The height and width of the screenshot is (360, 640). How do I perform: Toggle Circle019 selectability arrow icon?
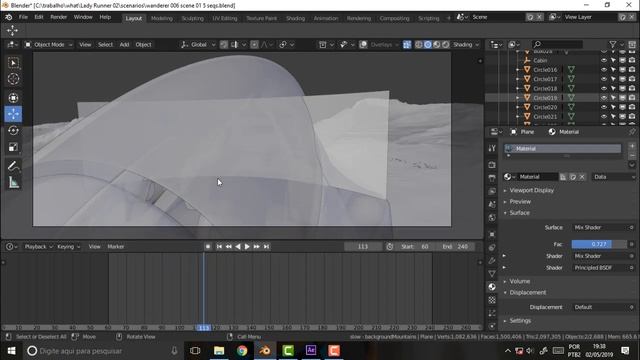click(x=613, y=98)
